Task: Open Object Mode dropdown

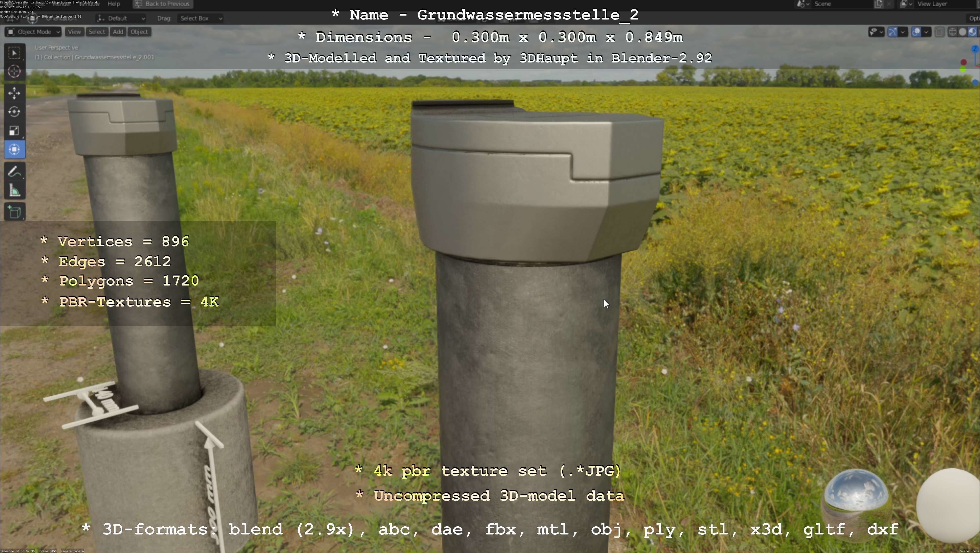Action: point(33,32)
